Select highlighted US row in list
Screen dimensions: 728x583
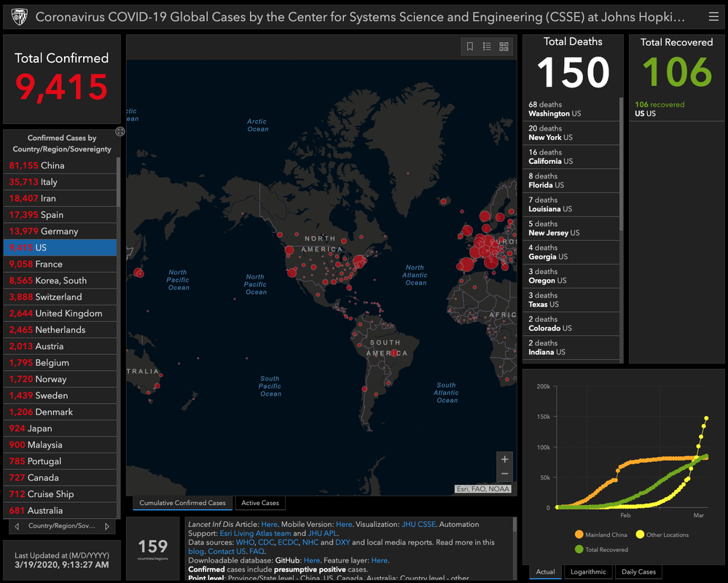[x=60, y=247]
